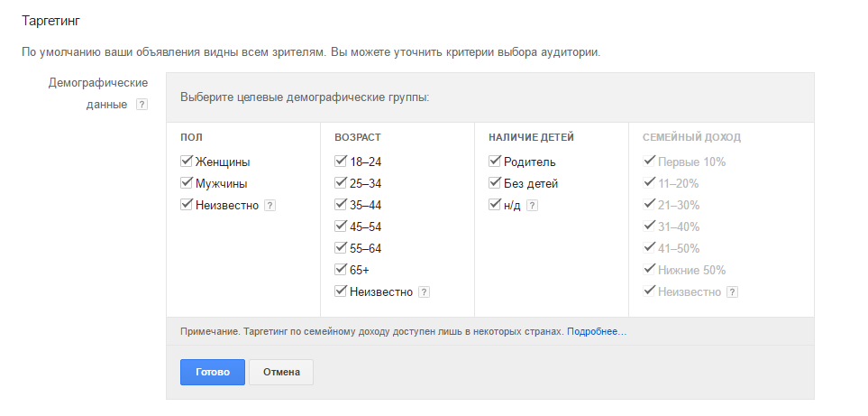Viewport: 868px width, 416px height.
Task: Toggle the 45–54 age checkbox
Action: click(341, 226)
